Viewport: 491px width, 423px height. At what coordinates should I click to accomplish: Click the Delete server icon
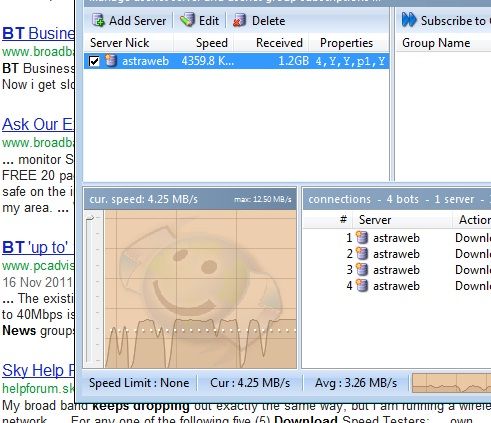pyautogui.click(x=240, y=21)
